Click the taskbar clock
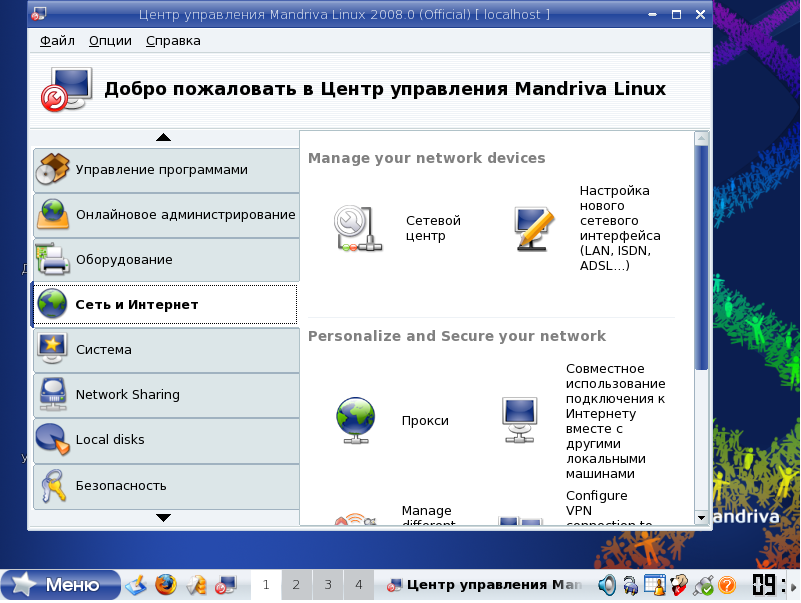The width and height of the screenshot is (801, 603). coord(768,585)
